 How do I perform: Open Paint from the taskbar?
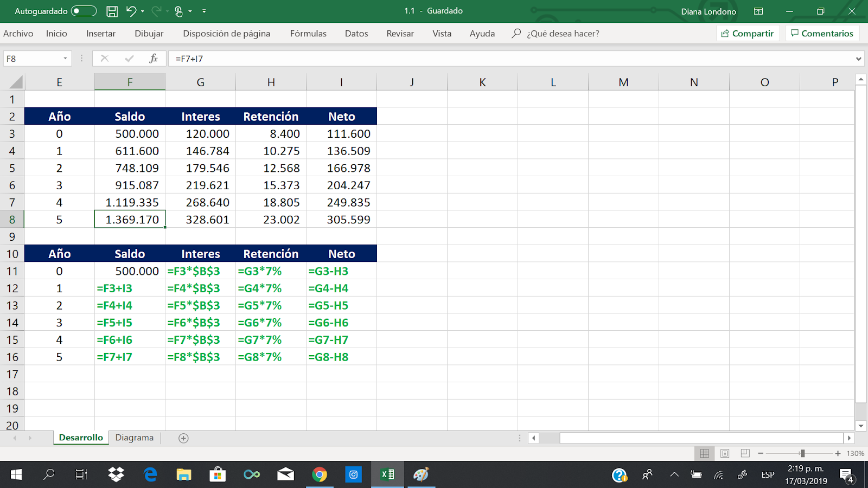pos(422,475)
